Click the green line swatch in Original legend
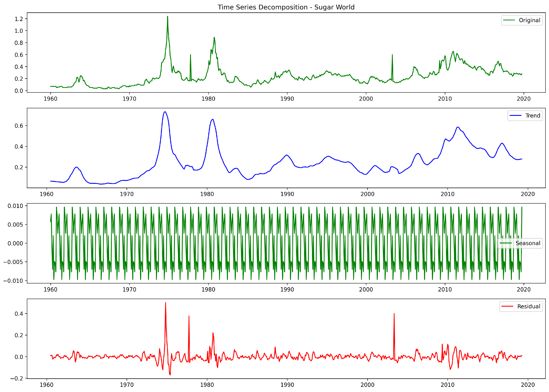The image size is (549, 392). (509, 20)
